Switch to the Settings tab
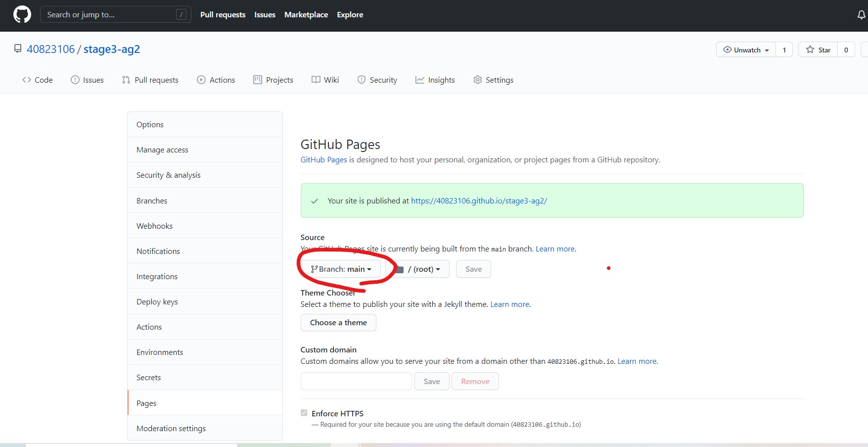Viewport: 868px width, 447px height. click(493, 80)
